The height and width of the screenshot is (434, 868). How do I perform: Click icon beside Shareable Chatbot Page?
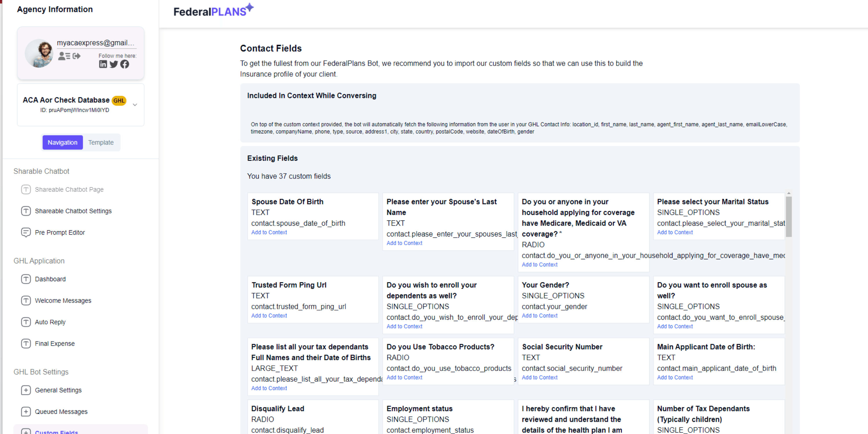[26, 190]
